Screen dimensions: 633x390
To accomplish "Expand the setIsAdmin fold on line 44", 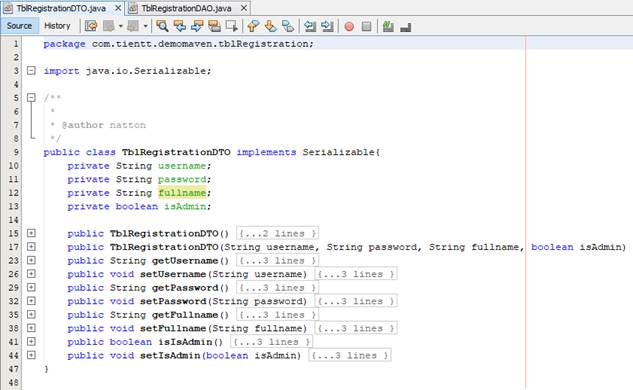I will coord(31,355).
